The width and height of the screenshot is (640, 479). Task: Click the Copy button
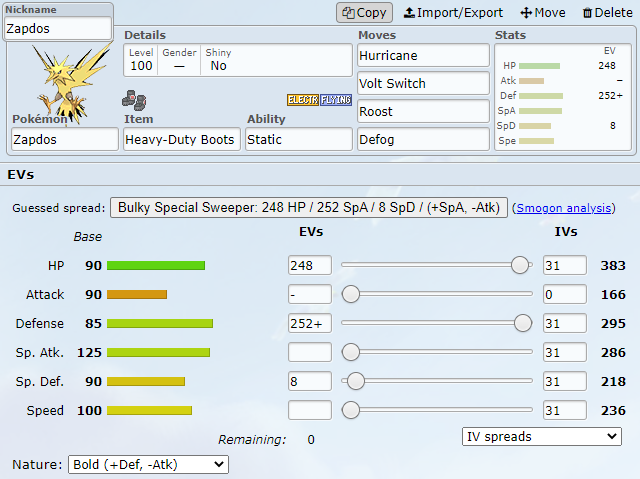[x=364, y=13]
